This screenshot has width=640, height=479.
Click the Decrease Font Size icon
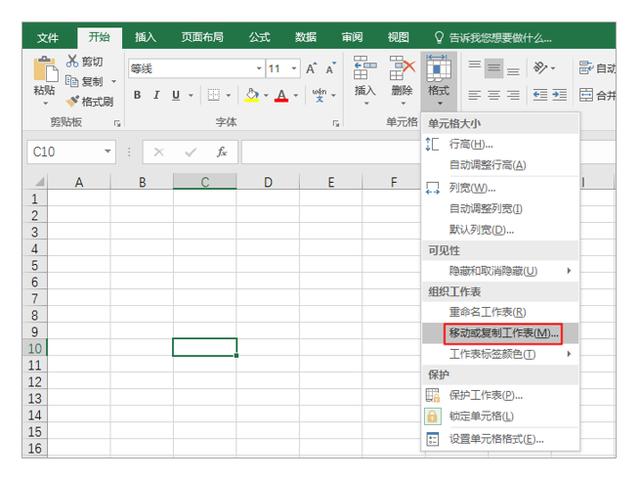coord(330,69)
